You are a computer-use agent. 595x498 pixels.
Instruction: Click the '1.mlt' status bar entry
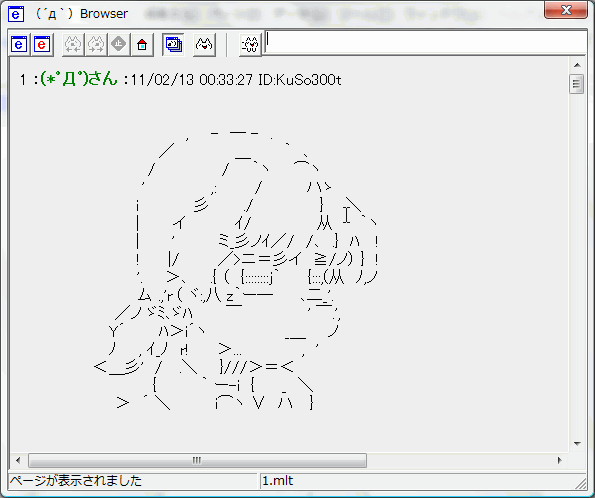(278, 481)
